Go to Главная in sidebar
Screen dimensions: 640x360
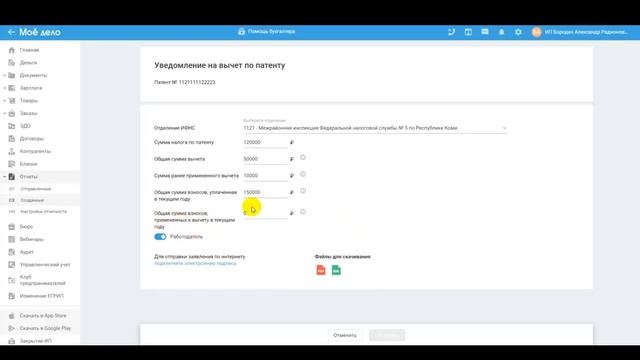coord(29,50)
